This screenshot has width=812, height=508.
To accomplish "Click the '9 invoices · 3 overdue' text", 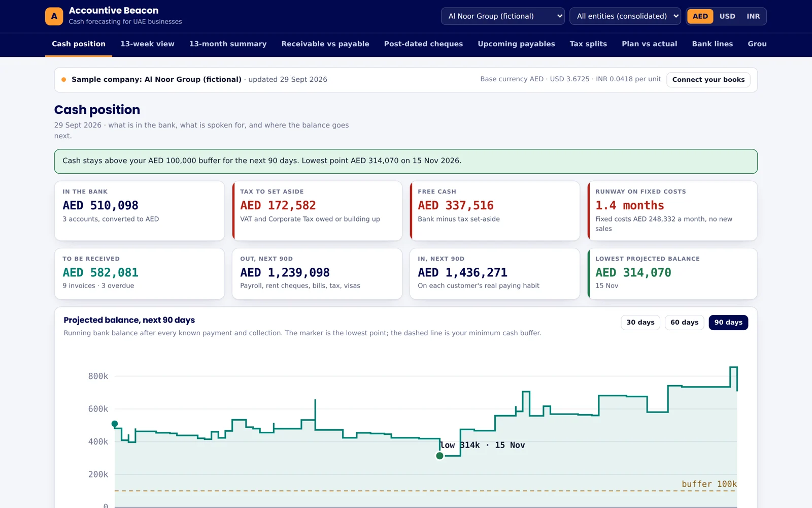I will (x=98, y=285).
